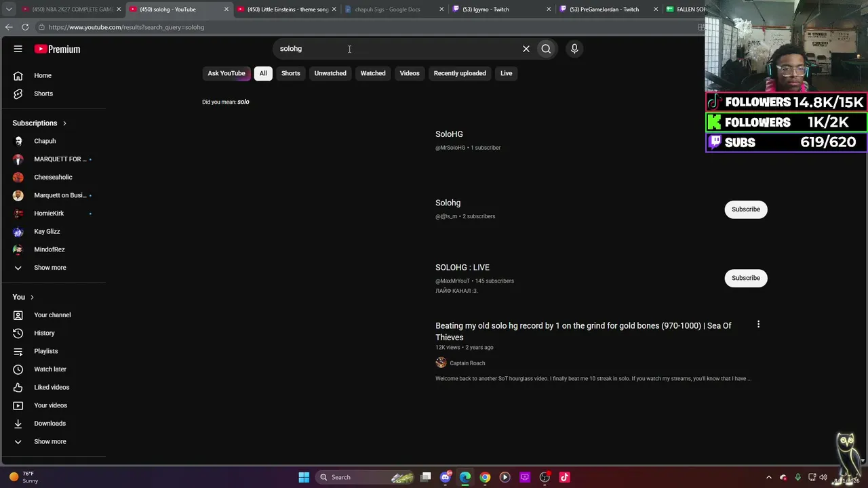Viewport: 868px width, 488px height.
Task: Clear the search query with the X
Action: pos(526,49)
